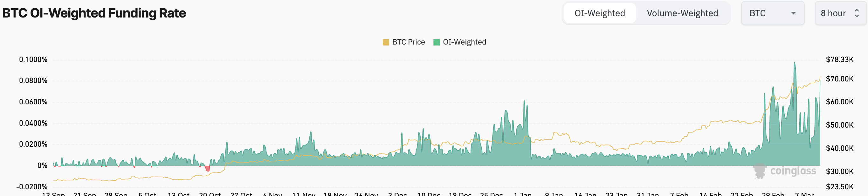The width and height of the screenshot is (868, 196).
Task: Toggle the yellow BTC Price legend swatch
Action: coord(386,42)
